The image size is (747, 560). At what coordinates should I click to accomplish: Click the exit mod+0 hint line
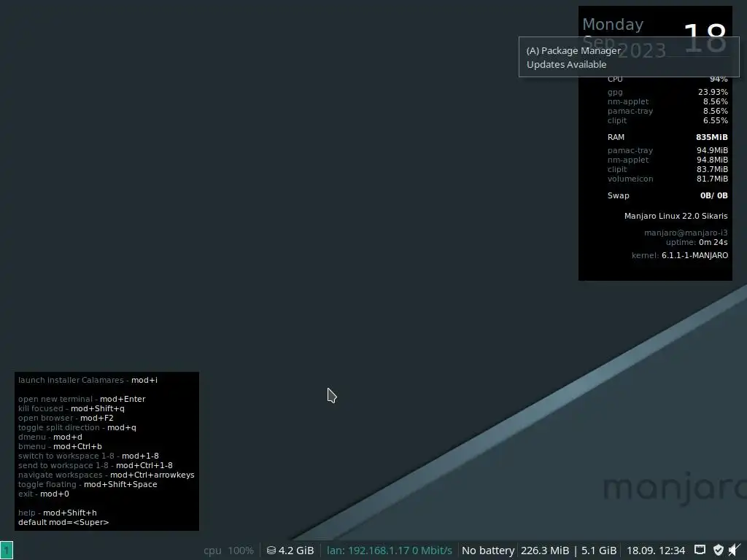pyautogui.click(x=43, y=494)
